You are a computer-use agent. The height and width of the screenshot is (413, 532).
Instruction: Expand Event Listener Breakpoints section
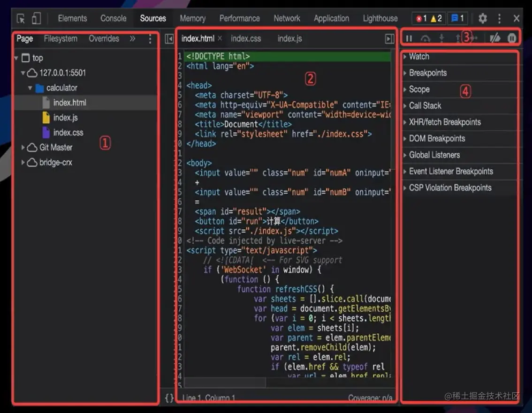point(460,171)
